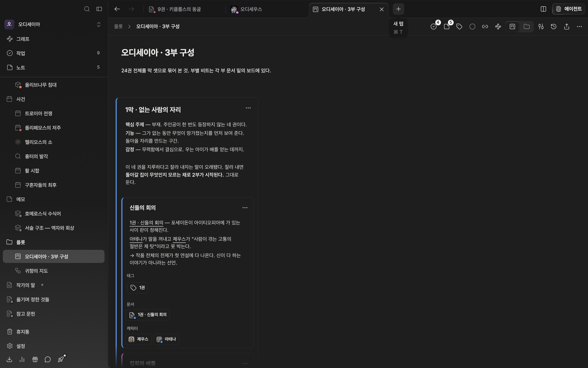This screenshot has width=588, height=368.
Task: Open the 제우스 character chip
Action: coord(138,339)
